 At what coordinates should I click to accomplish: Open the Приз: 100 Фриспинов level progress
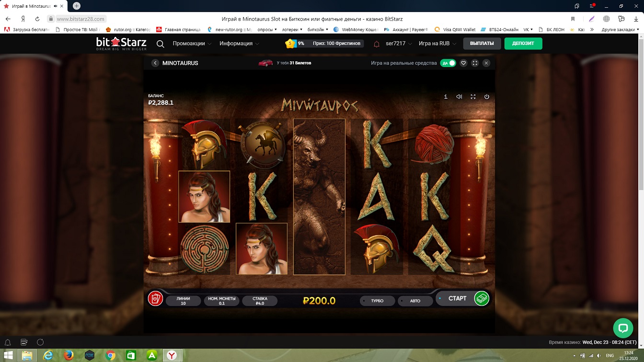tap(324, 44)
